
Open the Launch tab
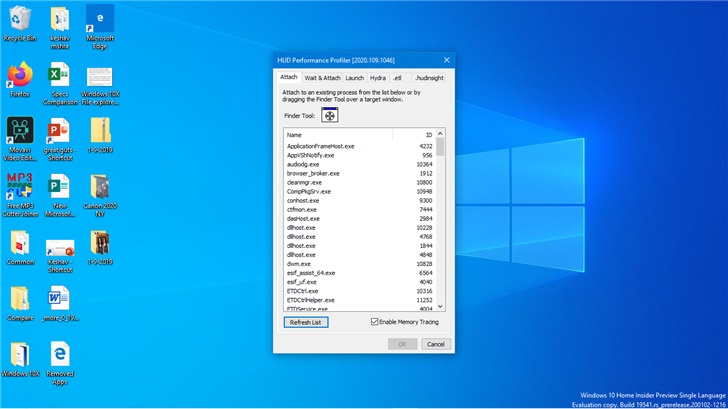click(355, 77)
